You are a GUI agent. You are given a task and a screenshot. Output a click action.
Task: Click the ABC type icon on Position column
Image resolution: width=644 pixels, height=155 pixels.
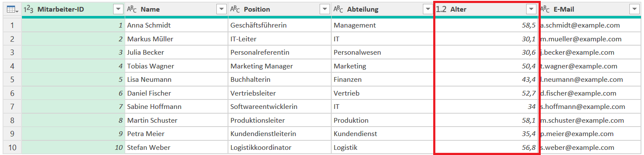(235, 9)
